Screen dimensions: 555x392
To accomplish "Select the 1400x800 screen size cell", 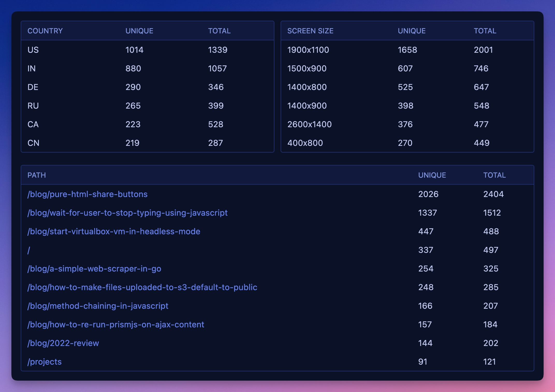I will [307, 87].
